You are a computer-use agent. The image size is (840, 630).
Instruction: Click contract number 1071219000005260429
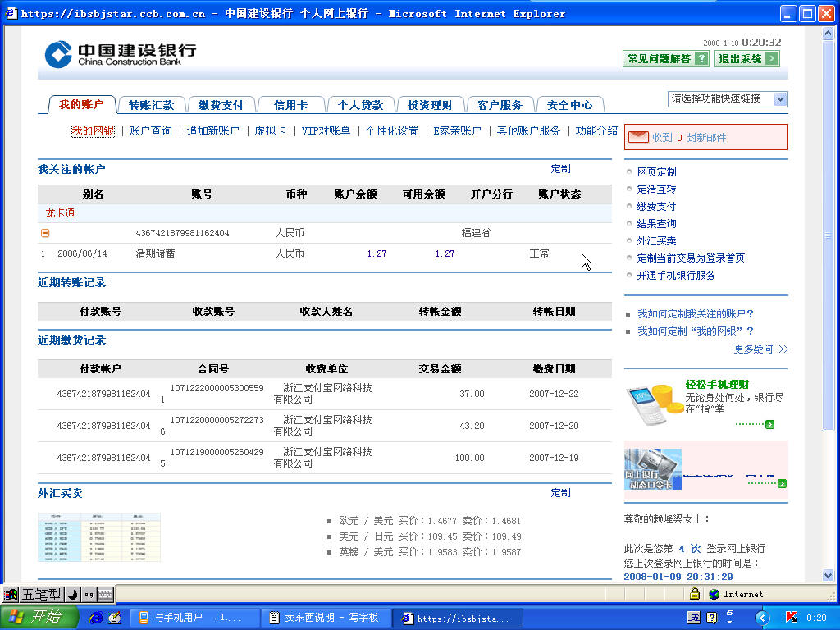[x=217, y=452]
